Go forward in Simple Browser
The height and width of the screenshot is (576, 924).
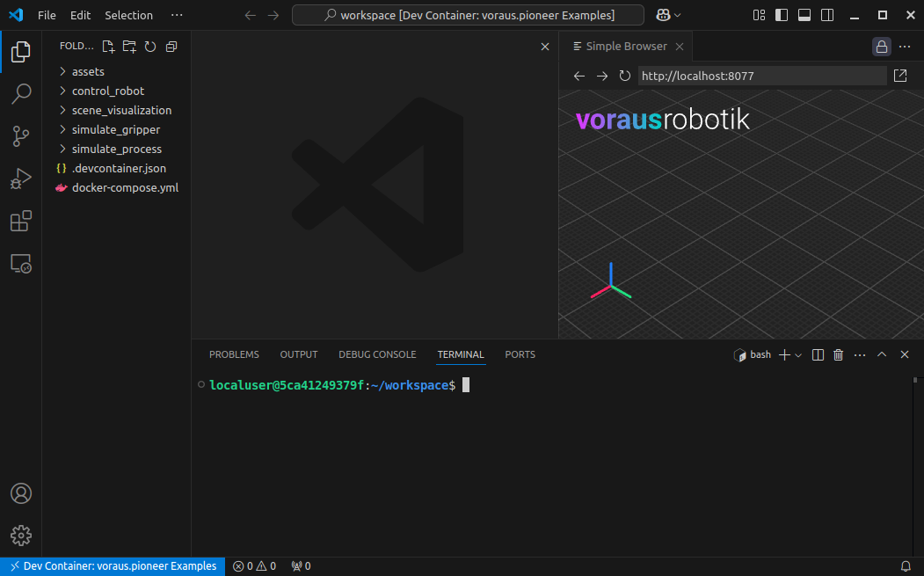(x=601, y=76)
